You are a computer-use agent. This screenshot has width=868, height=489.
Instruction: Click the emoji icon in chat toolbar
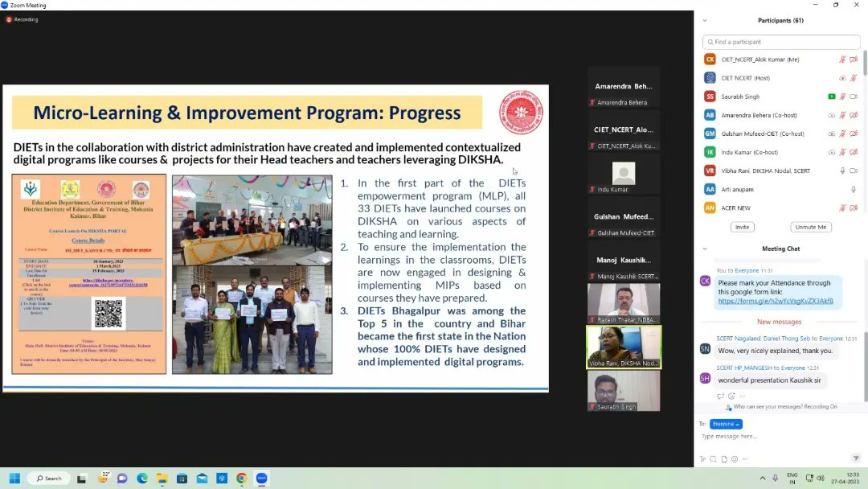point(735,459)
